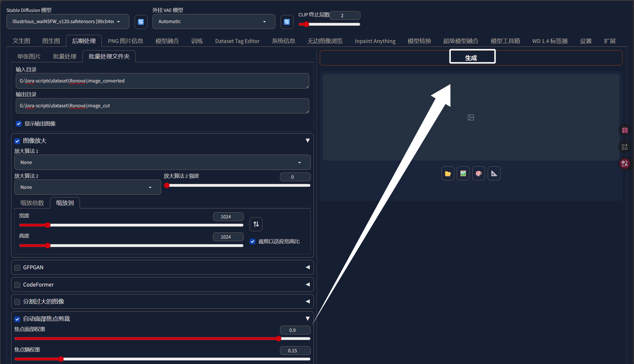Open the Inpaint Anything tab

point(375,41)
